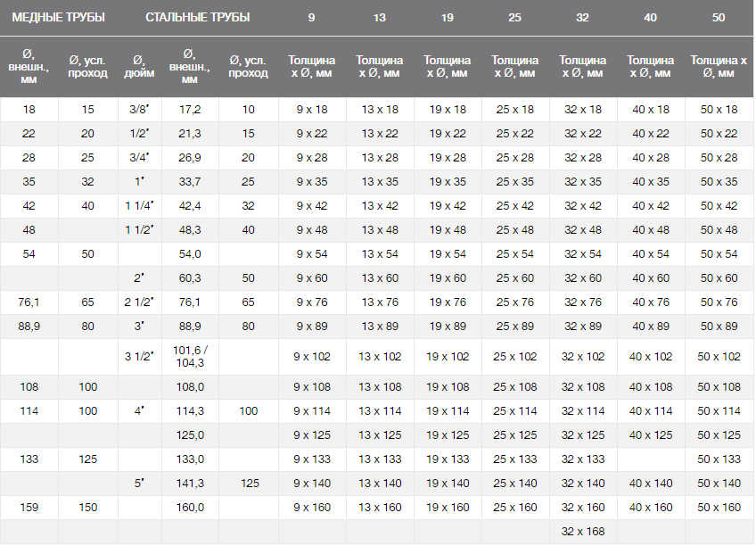
Task: Click the 141,3 steel diameter cell
Action: tap(190, 484)
